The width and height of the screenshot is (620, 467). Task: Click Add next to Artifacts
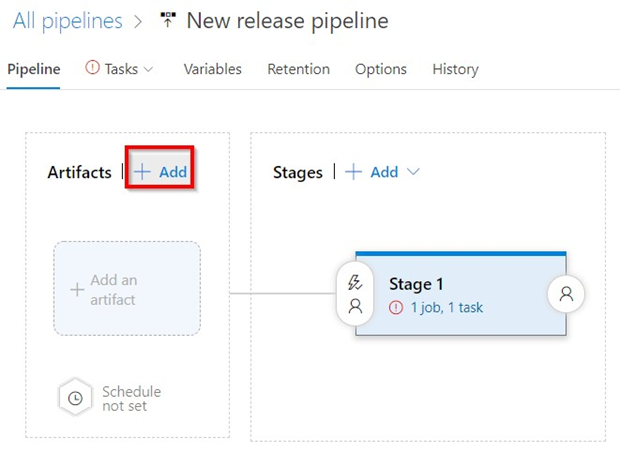coord(161,172)
